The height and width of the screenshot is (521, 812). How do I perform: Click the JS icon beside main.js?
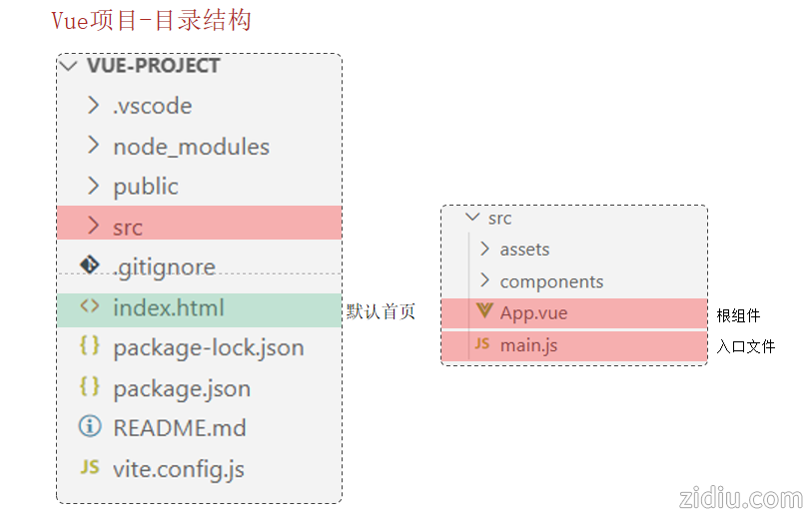[x=482, y=343]
